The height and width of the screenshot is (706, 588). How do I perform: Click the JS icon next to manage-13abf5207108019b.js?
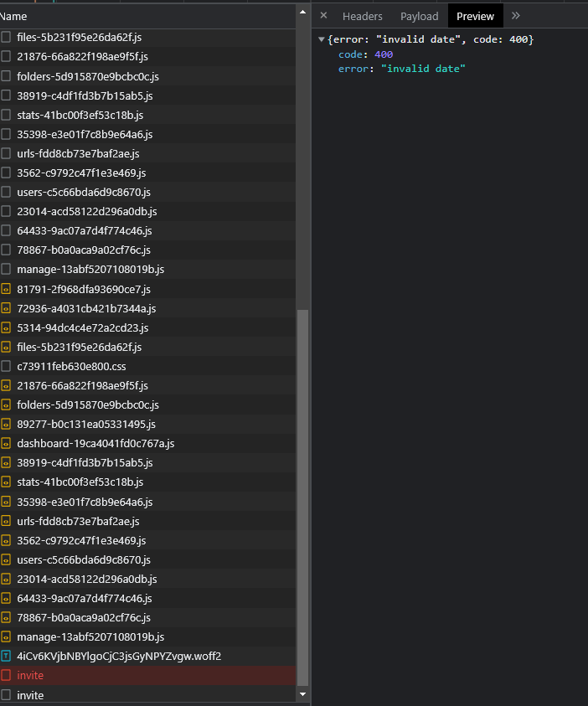8,636
